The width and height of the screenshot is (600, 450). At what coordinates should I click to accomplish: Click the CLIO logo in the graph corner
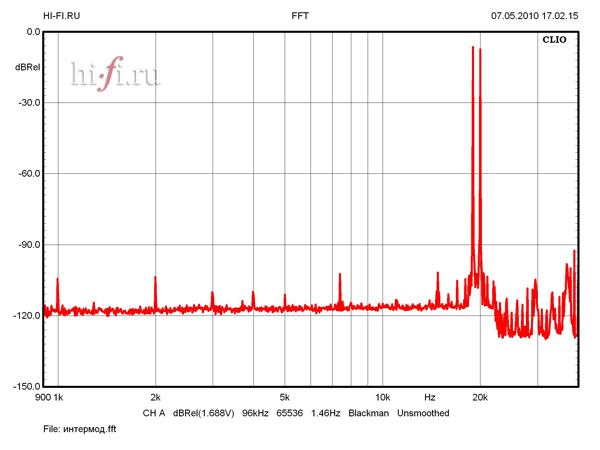point(554,42)
